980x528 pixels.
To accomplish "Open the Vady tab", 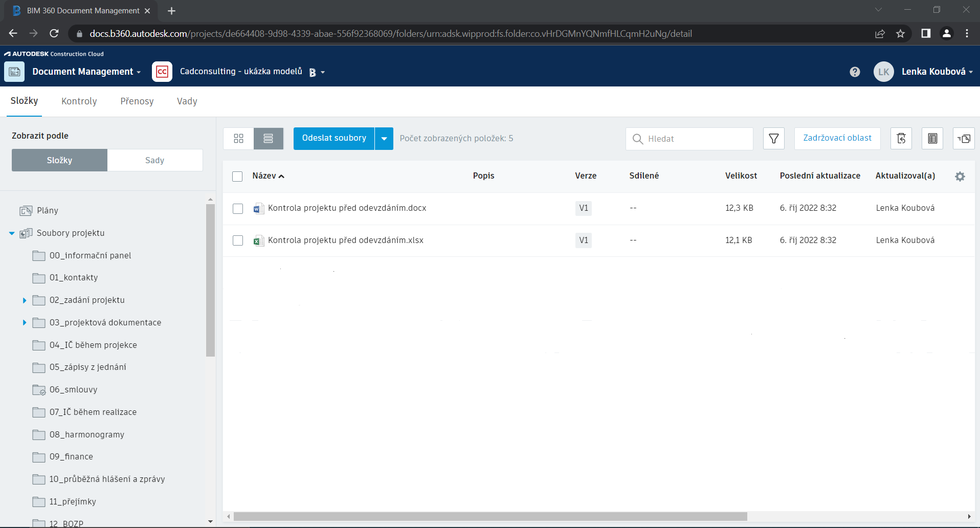I will [187, 101].
